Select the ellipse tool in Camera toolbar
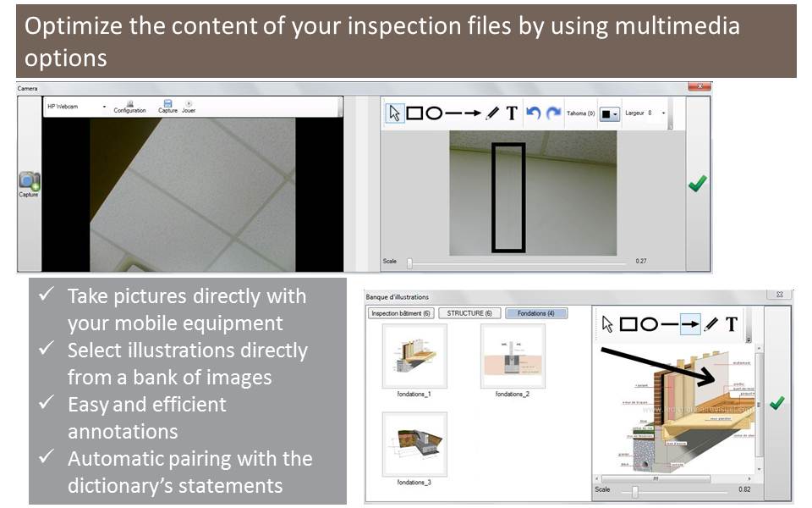 [x=434, y=113]
